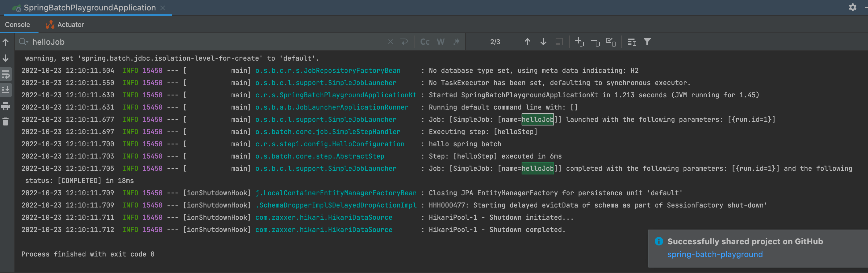
Task: Clear the search text with the X icon
Action: 390,42
